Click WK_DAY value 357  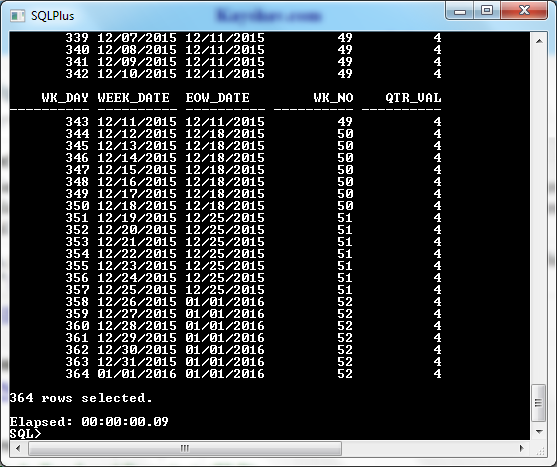pyautogui.click(x=77, y=290)
